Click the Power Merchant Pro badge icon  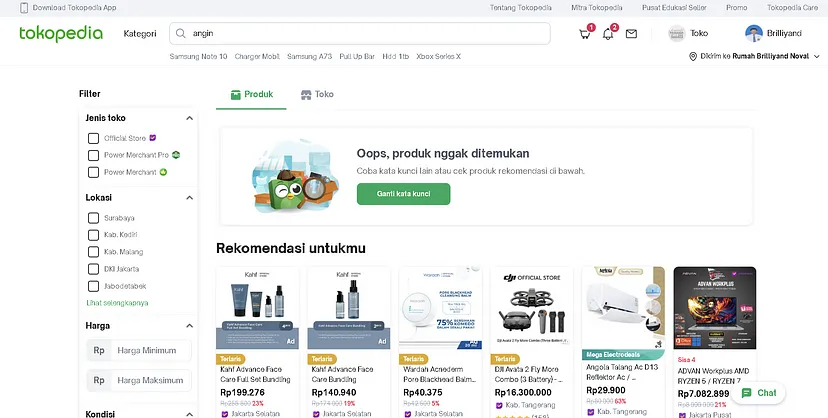tap(176, 155)
